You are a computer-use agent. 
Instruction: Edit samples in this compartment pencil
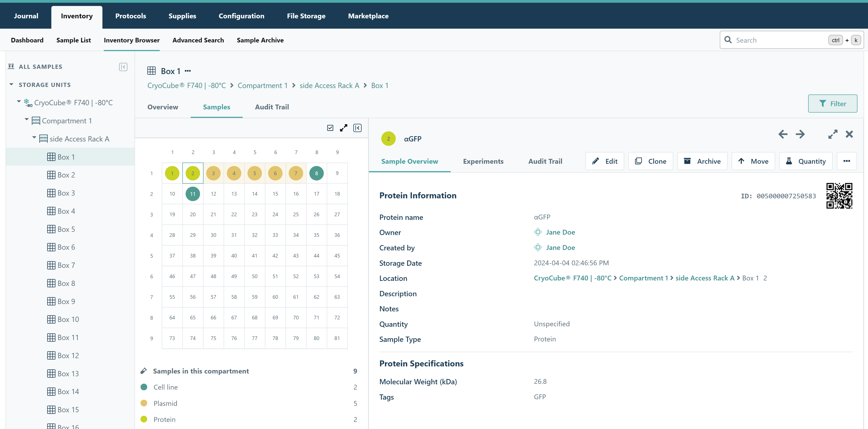[x=143, y=371]
